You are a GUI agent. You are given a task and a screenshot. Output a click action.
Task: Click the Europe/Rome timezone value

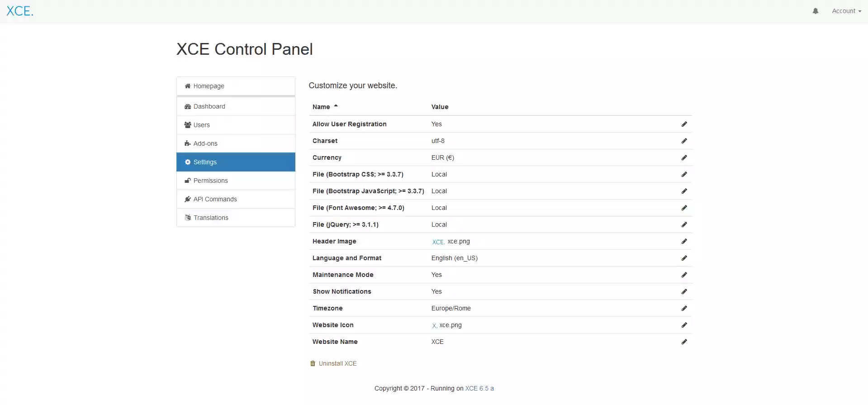(451, 308)
